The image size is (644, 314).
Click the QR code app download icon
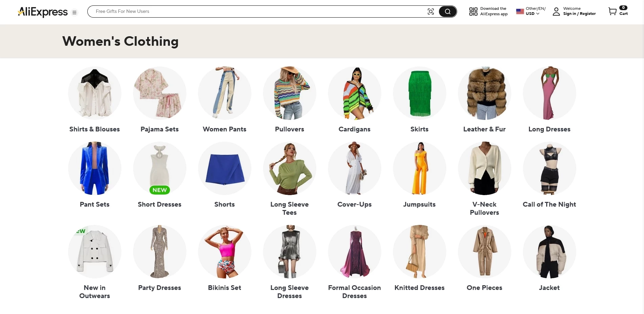pos(473,12)
